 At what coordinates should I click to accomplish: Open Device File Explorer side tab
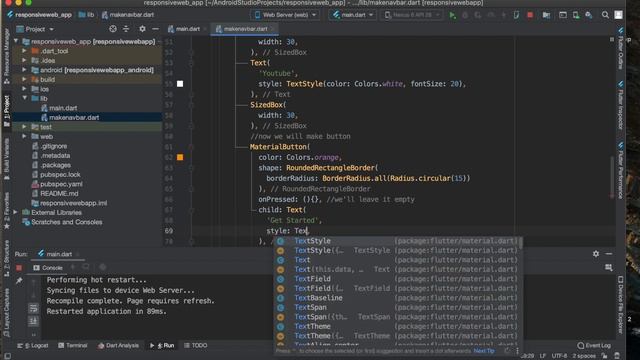tap(620, 304)
